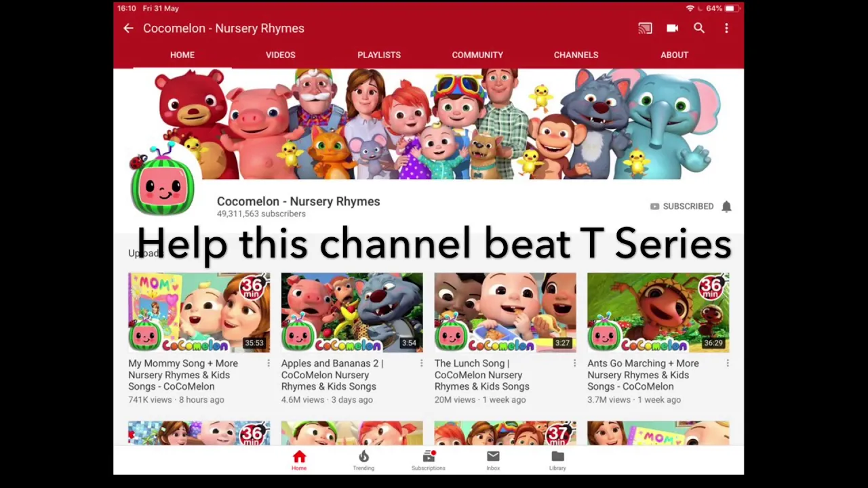The image size is (868, 488).
Task: Click '4.6M views · 3 days ago' text
Action: coord(327,400)
